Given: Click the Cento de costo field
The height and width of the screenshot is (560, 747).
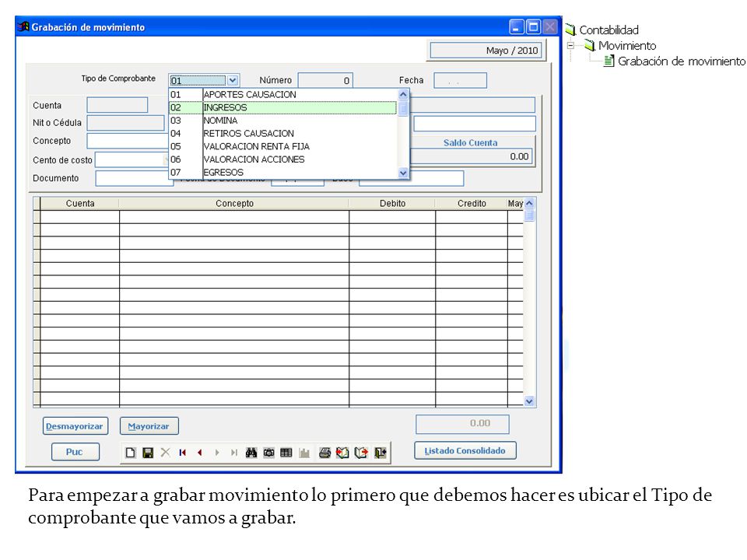Looking at the screenshot, I should click(x=132, y=160).
